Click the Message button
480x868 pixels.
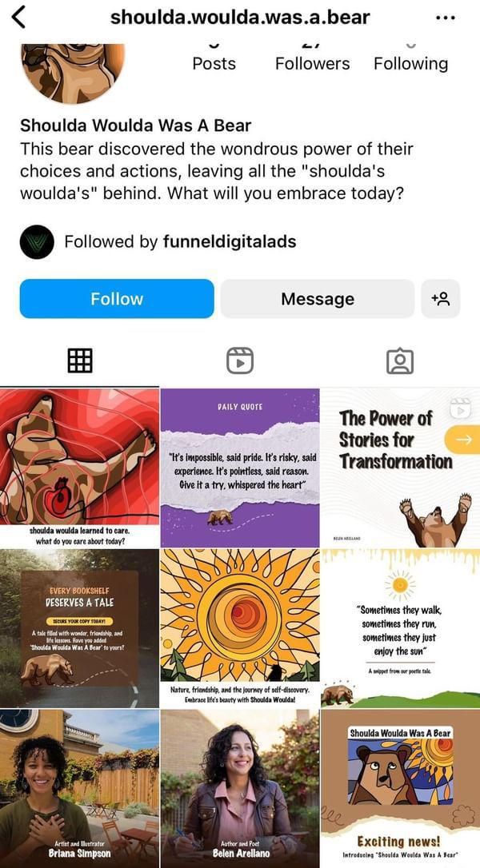(x=318, y=299)
